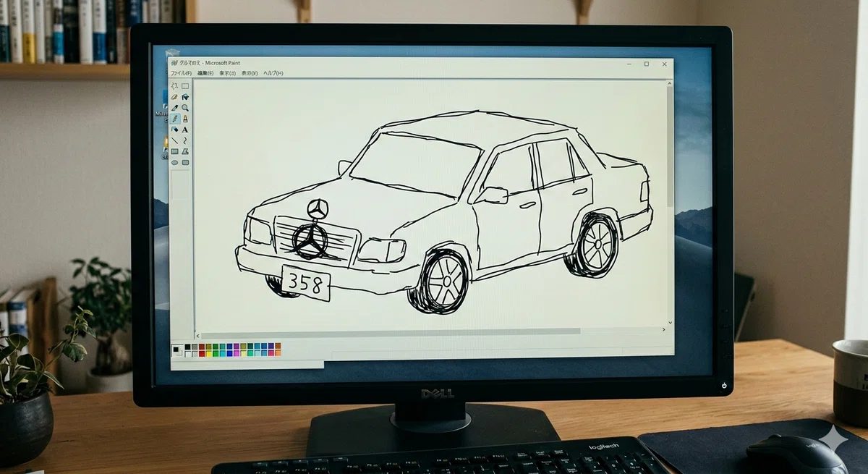Select the color picker eyedropper tool
Screen dimensions: 868x474
tap(174, 108)
